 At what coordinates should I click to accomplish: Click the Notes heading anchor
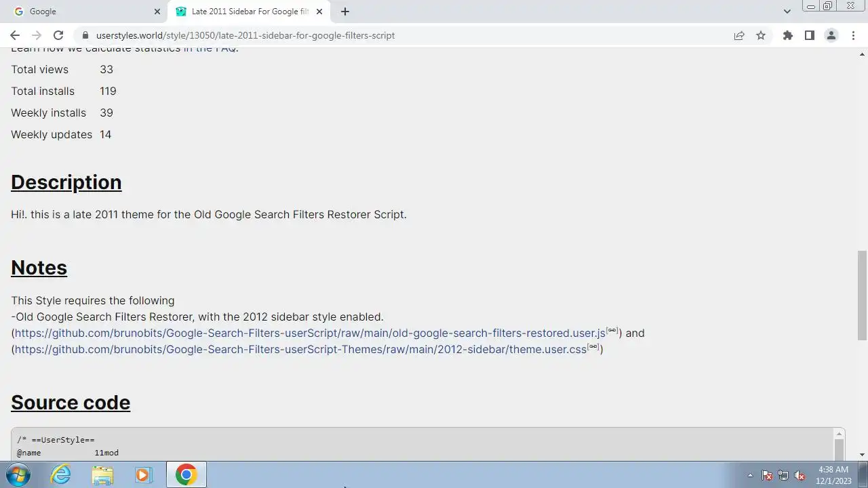pyautogui.click(x=39, y=268)
